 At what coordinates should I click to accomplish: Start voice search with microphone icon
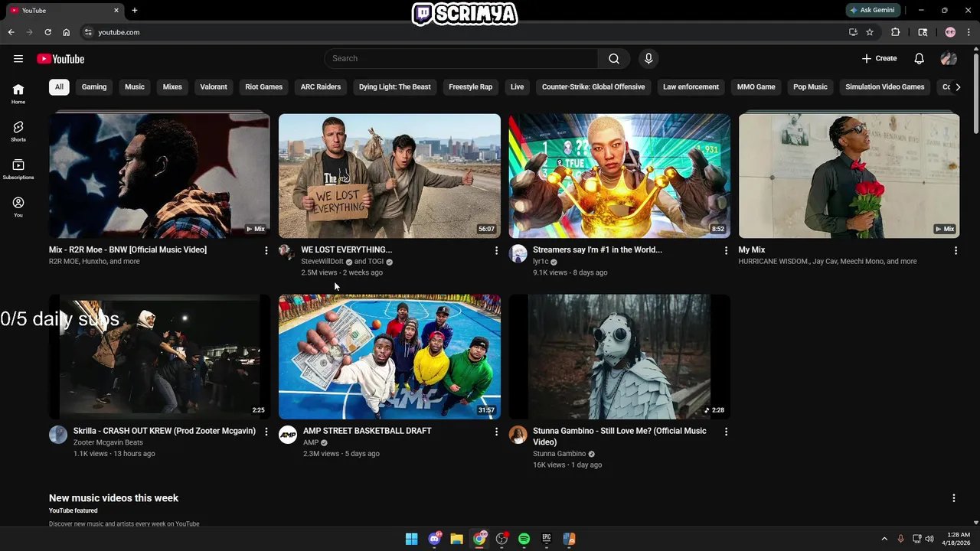(648, 59)
